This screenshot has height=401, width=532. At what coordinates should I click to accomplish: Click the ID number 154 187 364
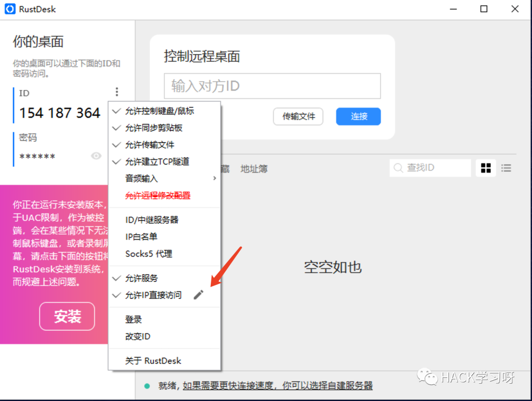[x=60, y=113]
